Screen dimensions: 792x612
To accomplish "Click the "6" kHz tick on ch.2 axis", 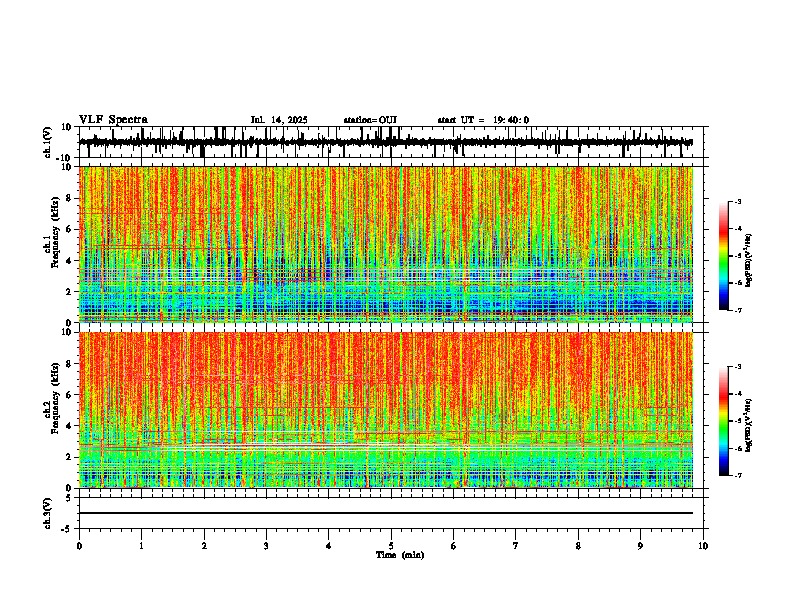I will (x=70, y=395).
